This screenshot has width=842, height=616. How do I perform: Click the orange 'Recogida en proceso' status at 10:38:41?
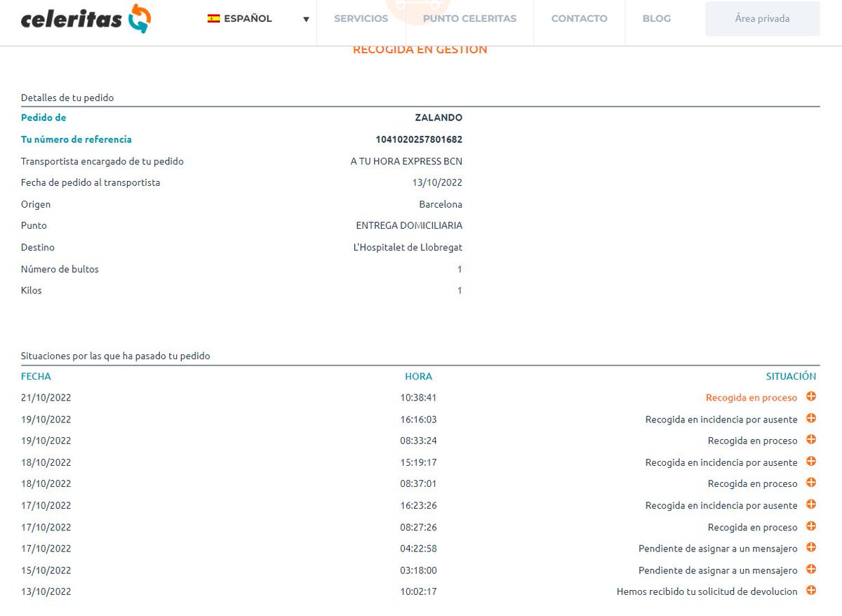tap(751, 398)
